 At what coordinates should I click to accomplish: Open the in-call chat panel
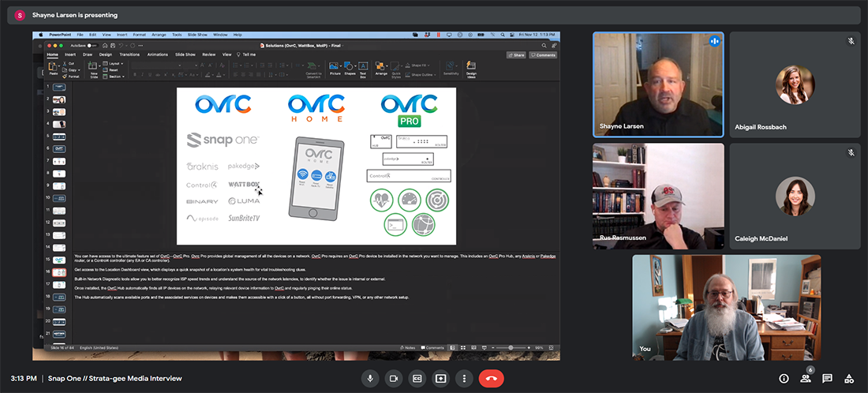point(827,379)
